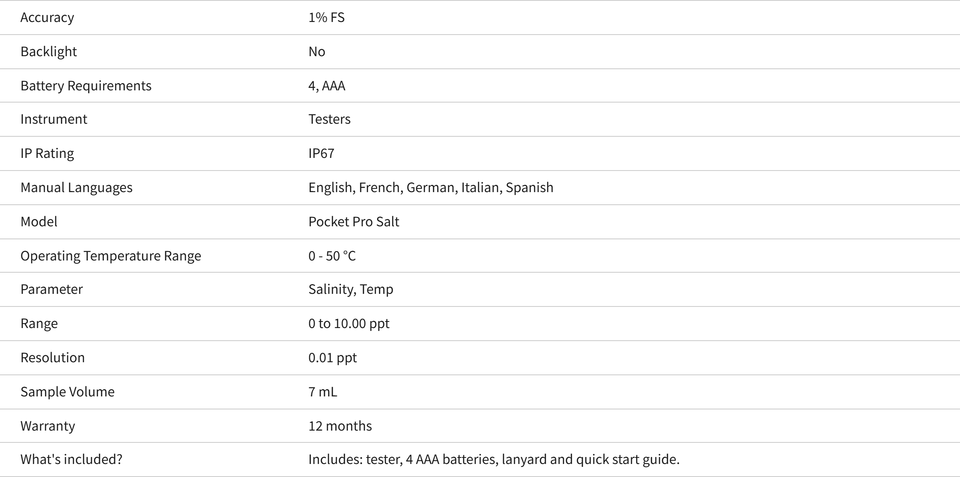Image resolution: width=960 pixels, height=477 pixels.
Task: Select the 0 to 10.00 ppt range
Action: [x=349, y=323]
